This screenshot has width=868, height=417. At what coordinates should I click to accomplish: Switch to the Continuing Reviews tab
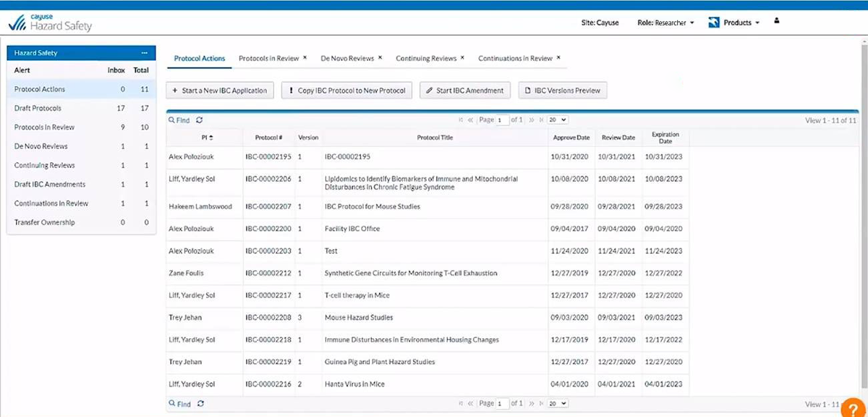pos(426,59)
